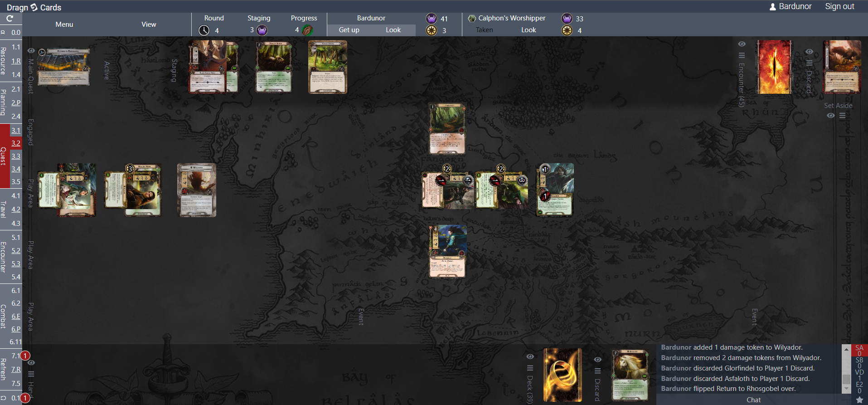868x405 pixels.
Task: Toggle the Hand eye icon
Action: point(31,363)
